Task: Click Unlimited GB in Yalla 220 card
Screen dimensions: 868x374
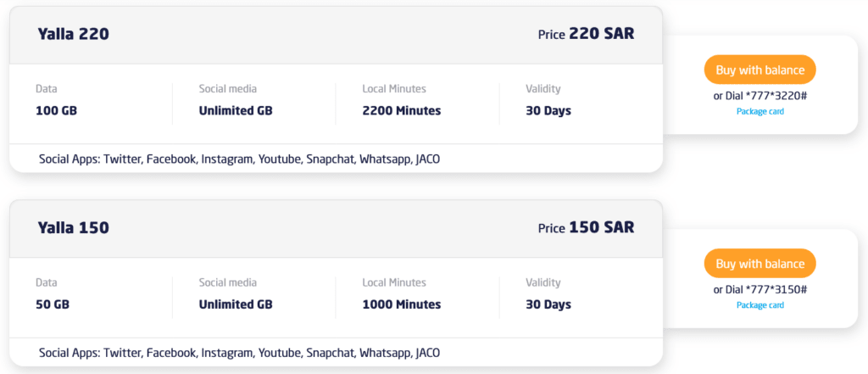Action: point(236,110)
